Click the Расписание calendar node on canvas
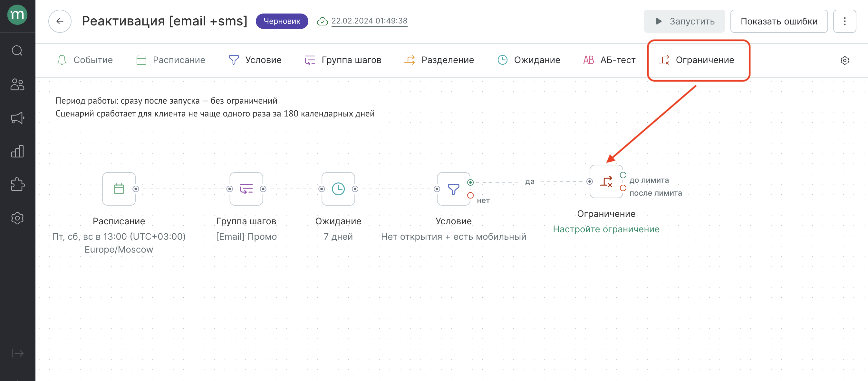The height and width of the screenshot is (381, 868). [119, 189]
